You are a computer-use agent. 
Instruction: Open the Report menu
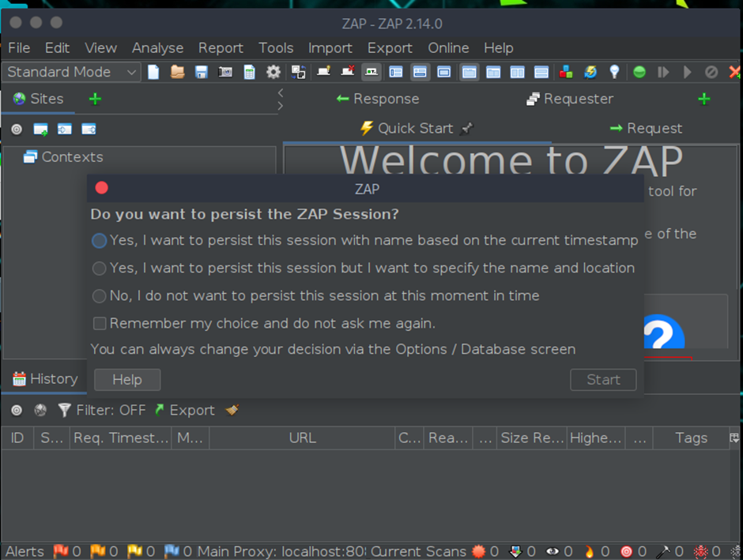[x=221, y=48]
